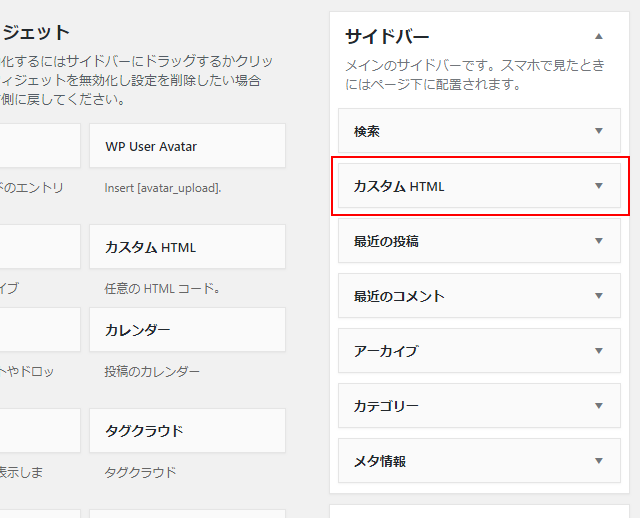Expand the アーカイブ widget arrow
Image resolution: width=640 pixels, height=518 pixels.
click(x=599, y=351)
